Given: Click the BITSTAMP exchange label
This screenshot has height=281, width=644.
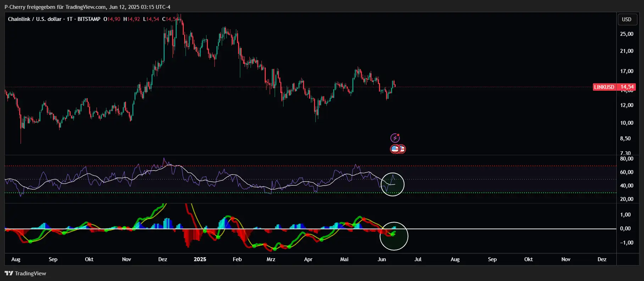Looking at the screenshot, I should tap(89, 19).
